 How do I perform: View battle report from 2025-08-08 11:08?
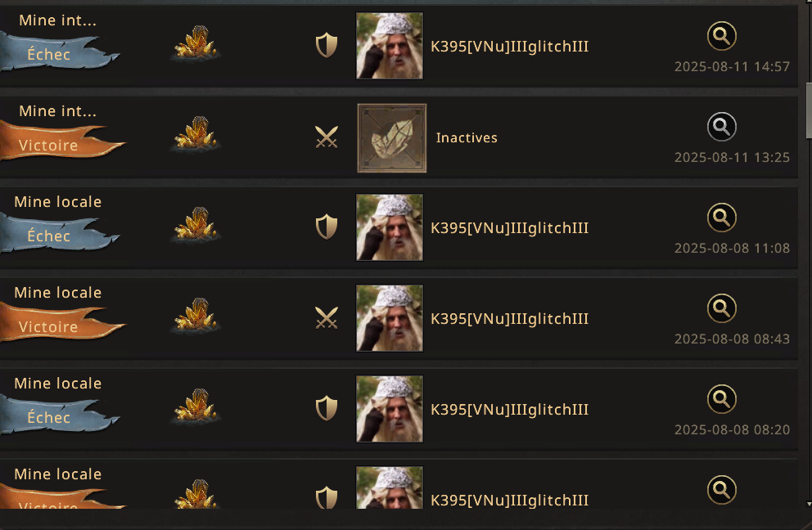pos(721,218)
